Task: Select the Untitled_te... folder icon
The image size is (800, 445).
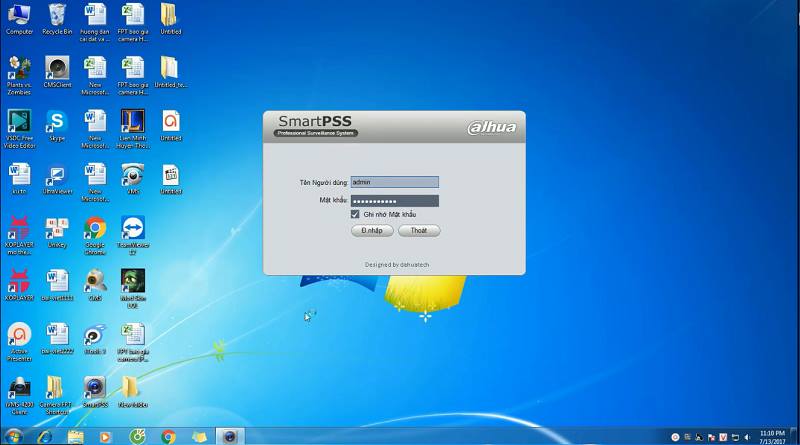Action: [x=170, y=72]
